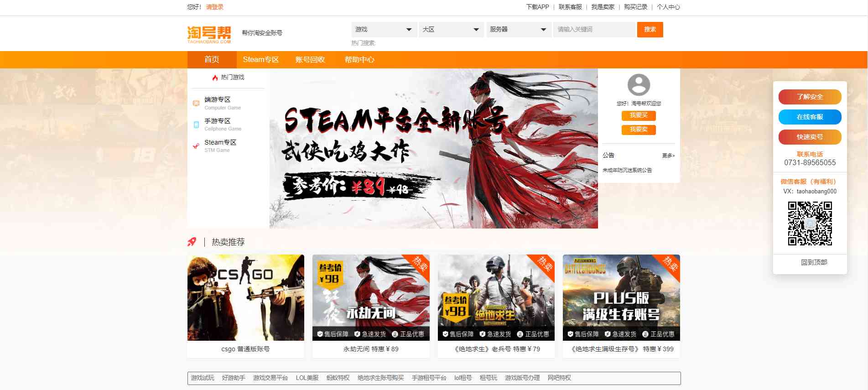The height and width of the screenshot is (390, 868).
Task: Click 我是卖家 in the top bar
Action: click(x=603, y=7)
